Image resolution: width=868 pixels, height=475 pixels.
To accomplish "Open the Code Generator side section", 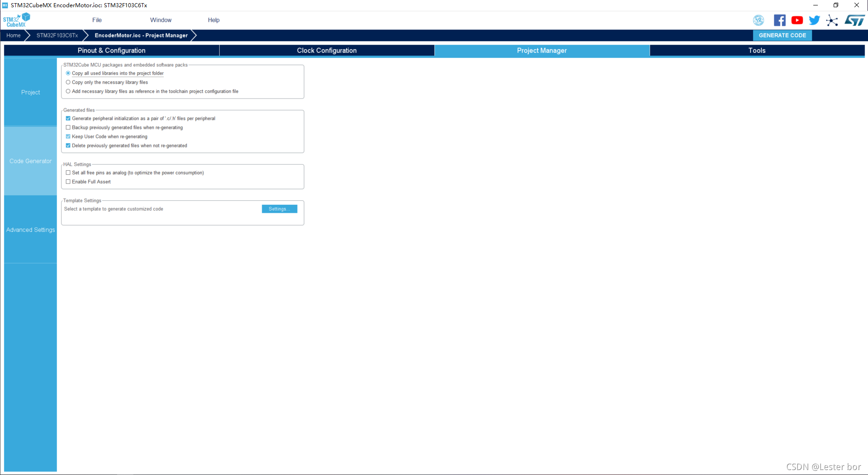I will tap(31, 161).
